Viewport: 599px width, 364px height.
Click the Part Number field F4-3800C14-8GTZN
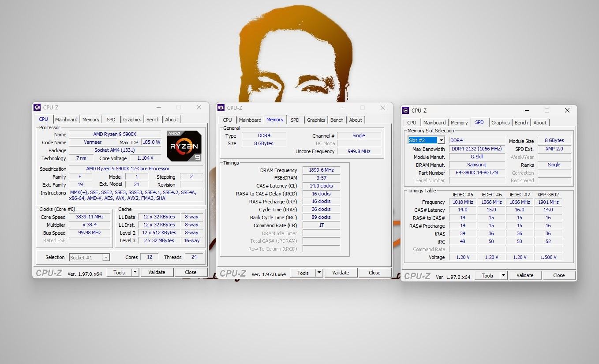[477, 173]
